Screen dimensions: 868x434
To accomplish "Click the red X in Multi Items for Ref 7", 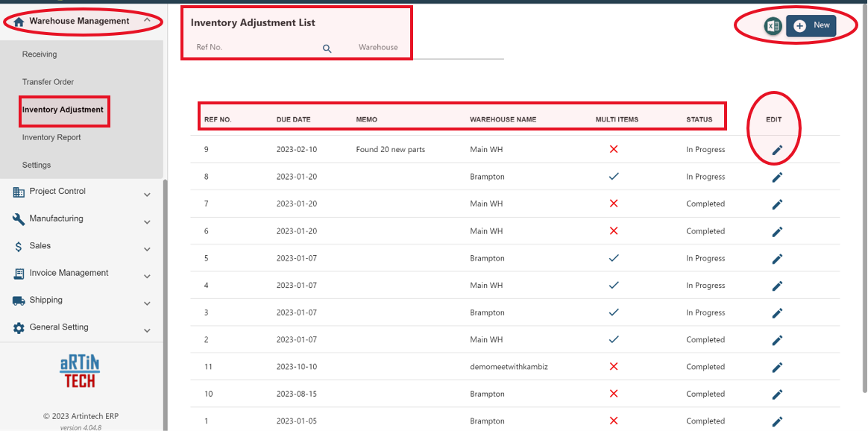I will (614, 204).
